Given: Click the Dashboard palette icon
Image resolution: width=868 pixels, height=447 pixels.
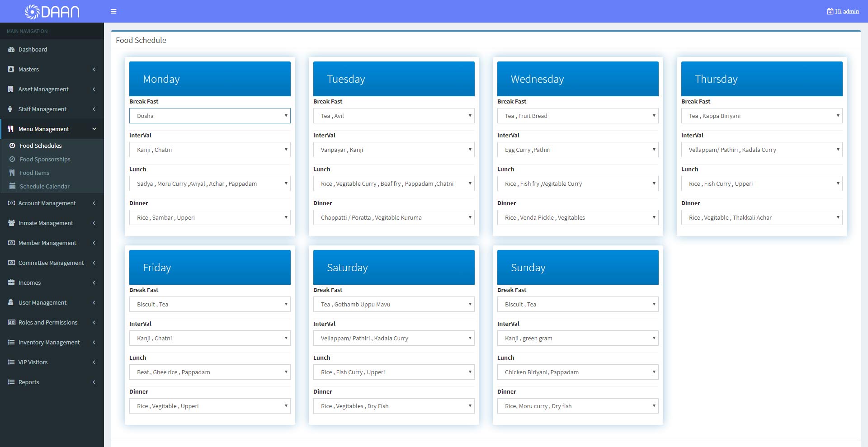Looking at the screenshot, I should (x=11, y=49).
